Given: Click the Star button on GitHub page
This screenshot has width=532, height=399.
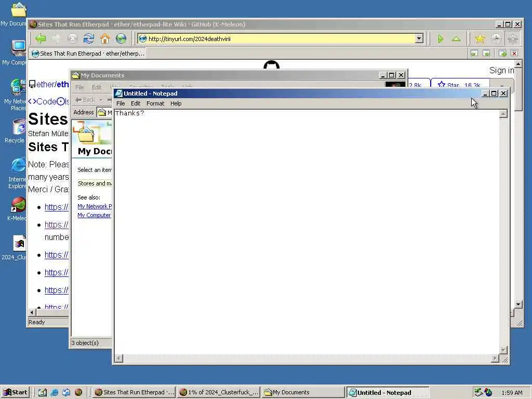Looking at the screenshot, I should (460, 85).
